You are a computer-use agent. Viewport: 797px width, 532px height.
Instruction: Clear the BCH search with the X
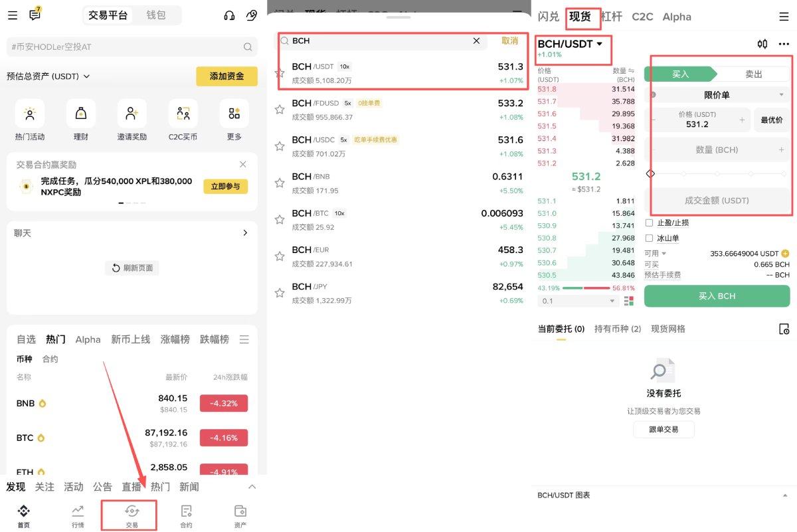click(476, 41)
